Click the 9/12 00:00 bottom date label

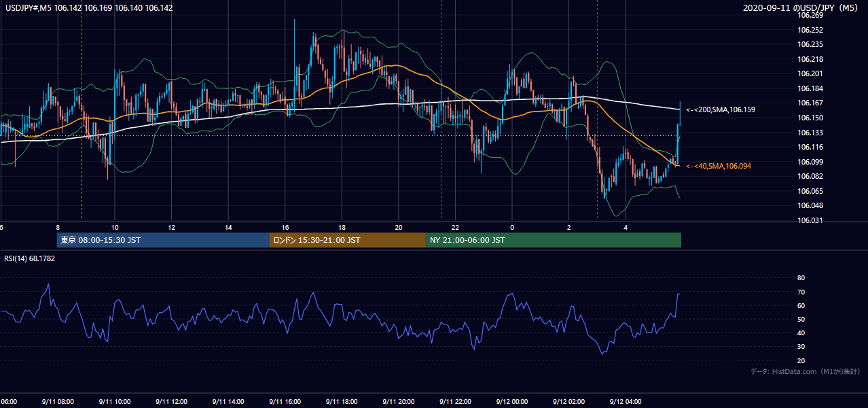[512, 401]
